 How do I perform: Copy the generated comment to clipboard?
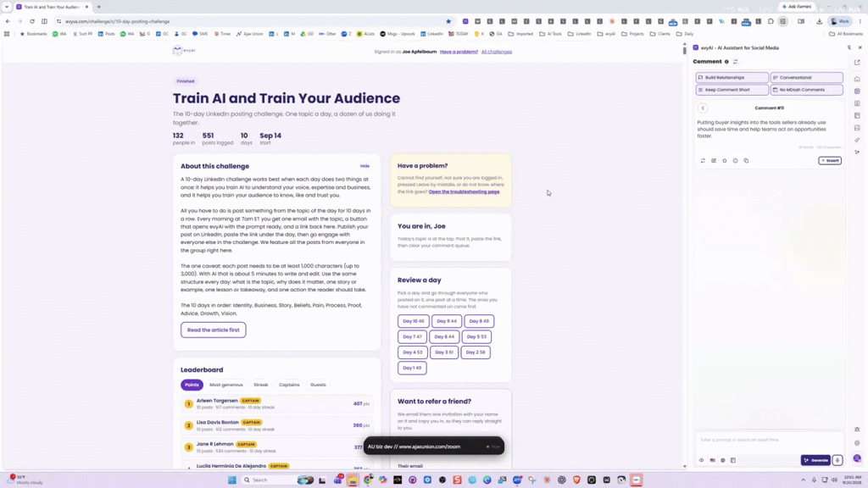tap(746, 160)
